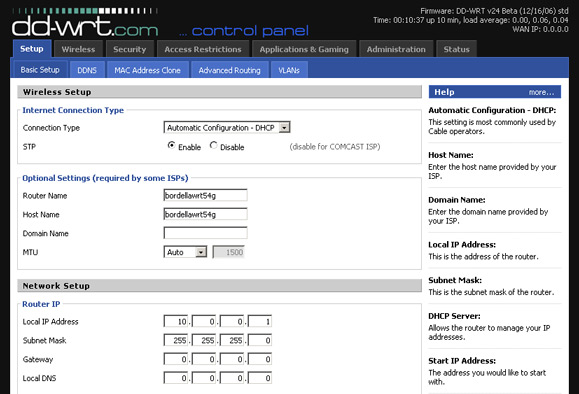Click the Host Name input field
579x394 pixels.
[x=205, y=214]
